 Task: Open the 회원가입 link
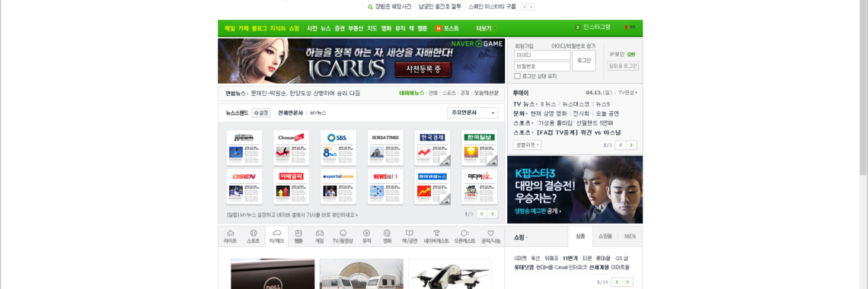click(x=524, y=46)
